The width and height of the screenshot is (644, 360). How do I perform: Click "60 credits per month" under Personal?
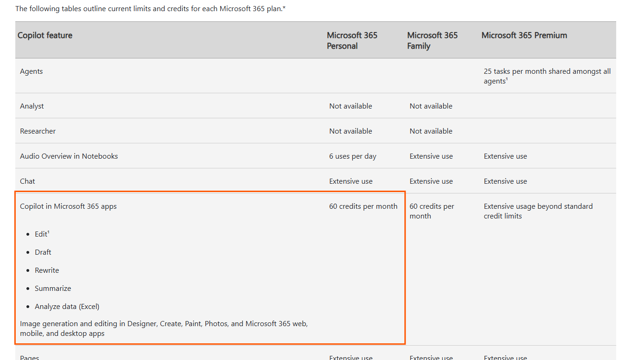(x=363, y=206)
